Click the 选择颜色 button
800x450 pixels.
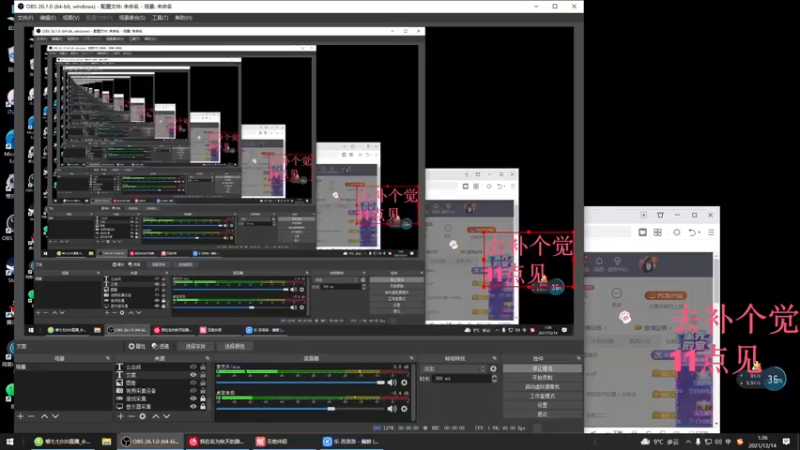coord(235,346)
